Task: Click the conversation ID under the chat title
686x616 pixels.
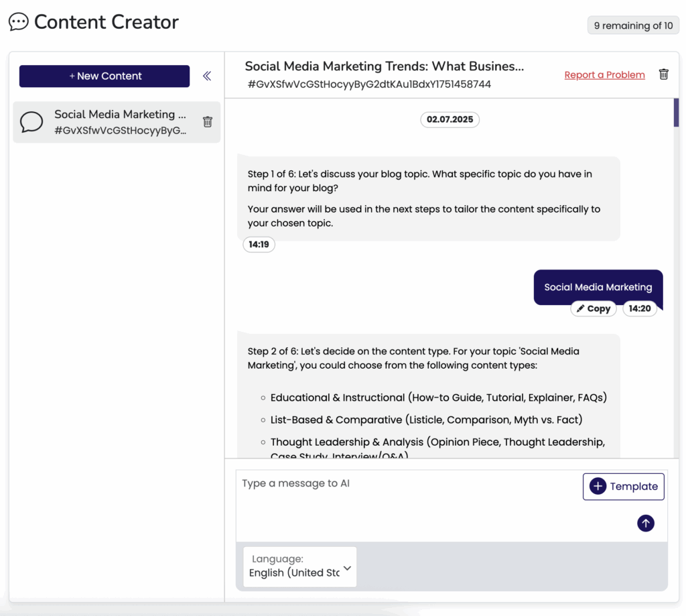Action: click(369, 84)
